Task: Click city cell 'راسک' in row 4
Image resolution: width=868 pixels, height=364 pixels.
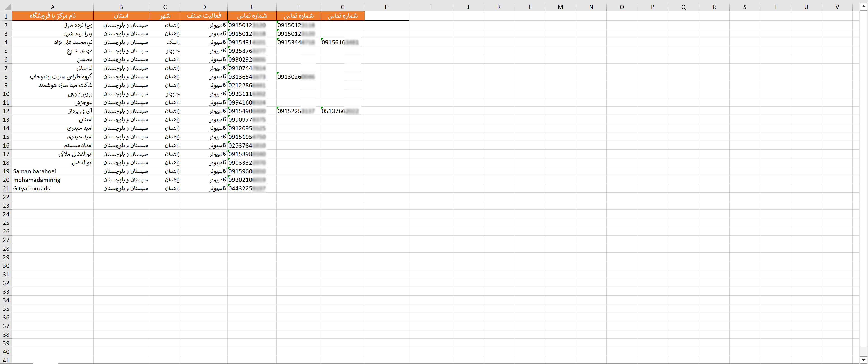Action: point(165,42)
